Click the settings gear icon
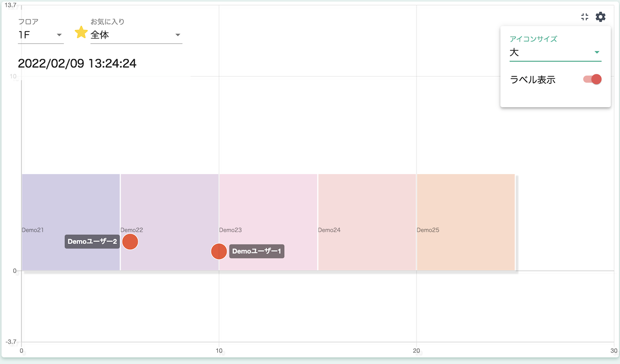The image size is (620, 364). [x=601, y=17]
